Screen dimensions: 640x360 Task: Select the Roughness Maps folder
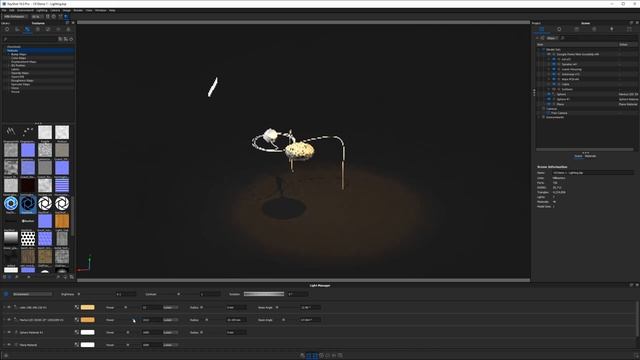(x=22, y=80)
